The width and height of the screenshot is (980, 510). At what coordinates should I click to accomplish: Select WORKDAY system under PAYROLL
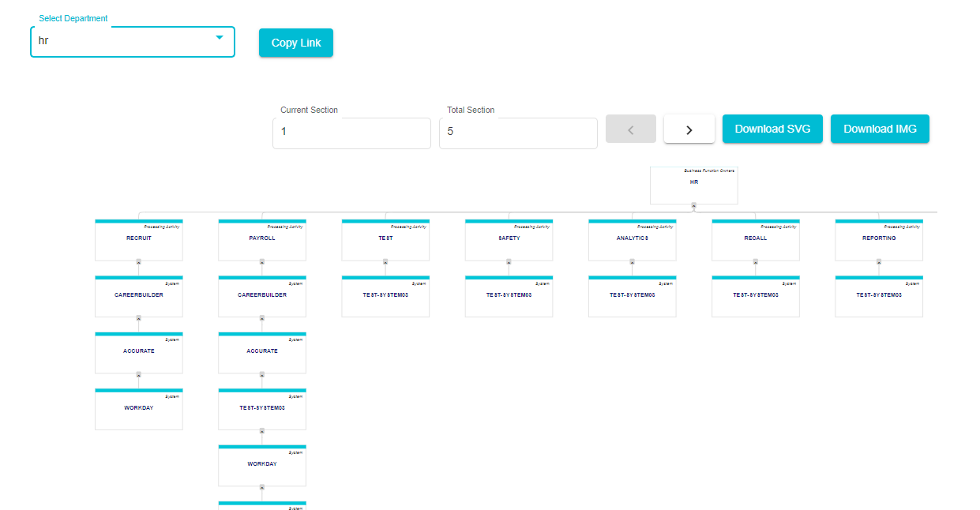262,466
